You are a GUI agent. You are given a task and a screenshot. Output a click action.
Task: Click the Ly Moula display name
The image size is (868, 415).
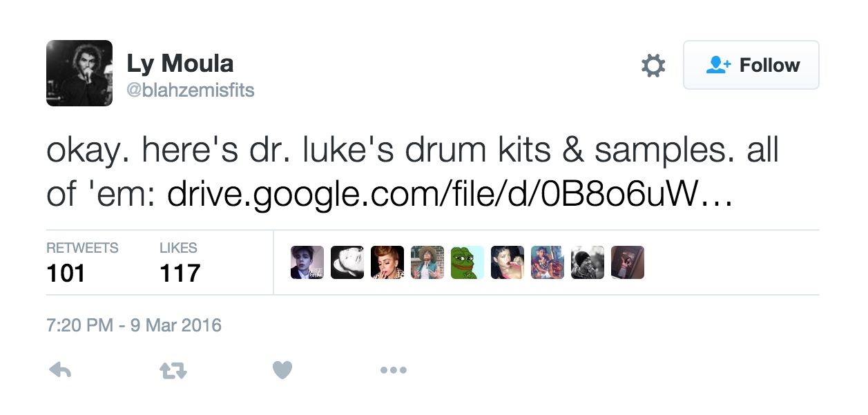[180, 64]
